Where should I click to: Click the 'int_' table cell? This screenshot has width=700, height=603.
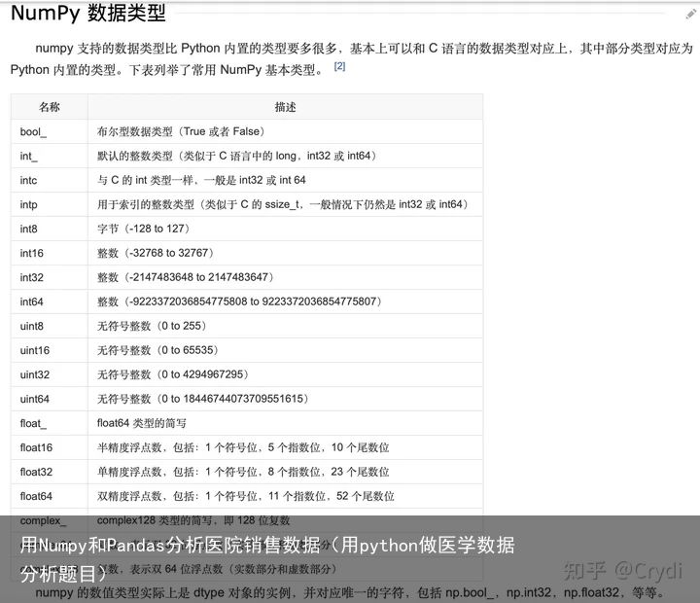[50, 156]
